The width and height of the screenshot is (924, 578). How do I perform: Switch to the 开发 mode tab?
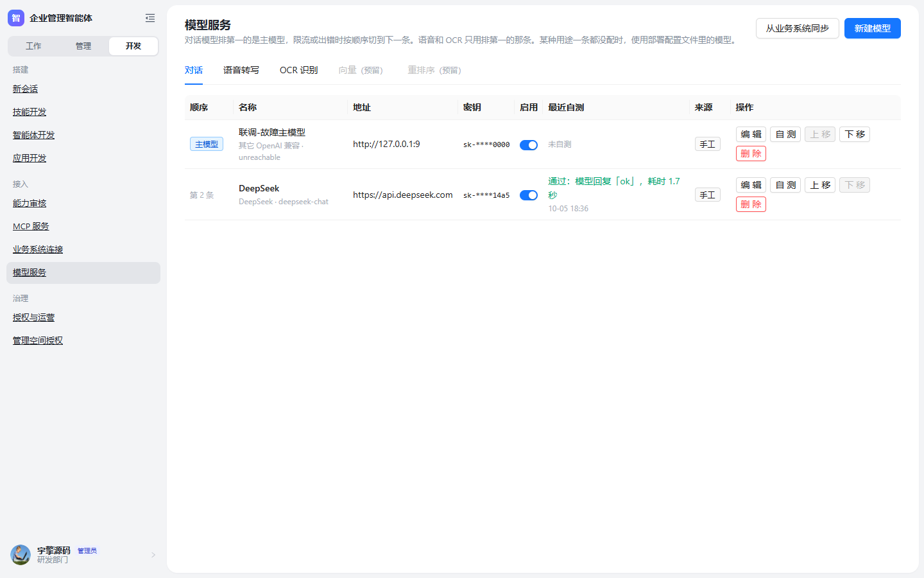tap(133, 46)
